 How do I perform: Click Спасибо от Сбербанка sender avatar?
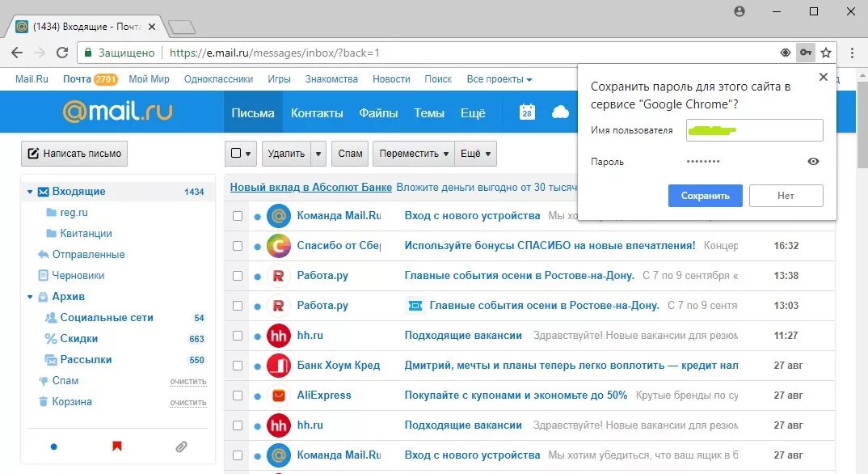click(279, 246)
